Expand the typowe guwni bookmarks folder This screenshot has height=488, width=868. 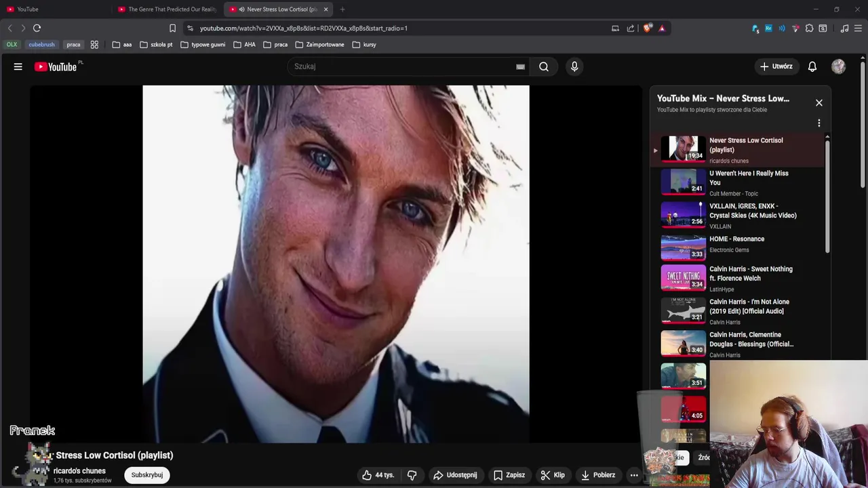[x=203, y=45]
